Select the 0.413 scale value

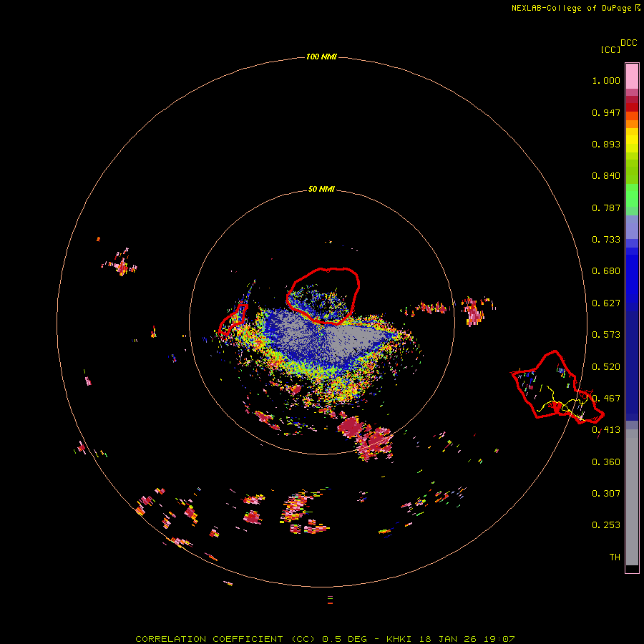coord(606,430)
